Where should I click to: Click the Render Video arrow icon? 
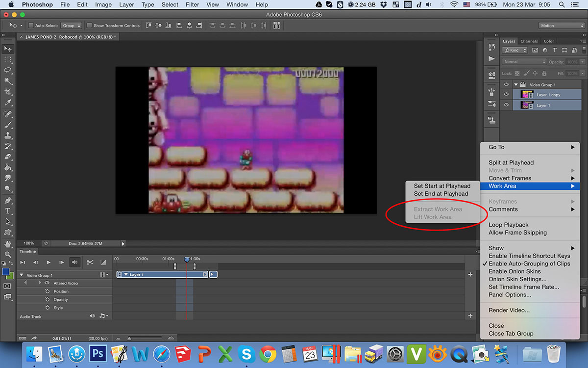34,338
